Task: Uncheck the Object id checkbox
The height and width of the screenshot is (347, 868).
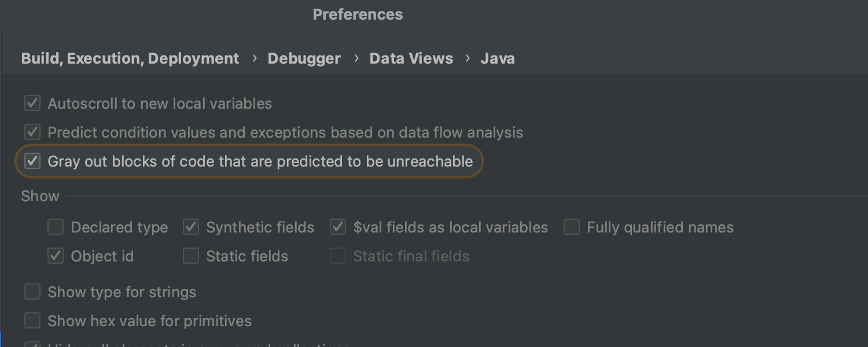Action: click(56, 256)
